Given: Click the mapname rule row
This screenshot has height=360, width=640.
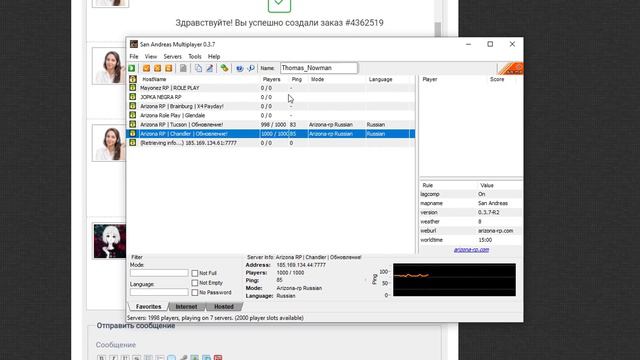Looking at the screenshot, I should click(x=471, y=203).
